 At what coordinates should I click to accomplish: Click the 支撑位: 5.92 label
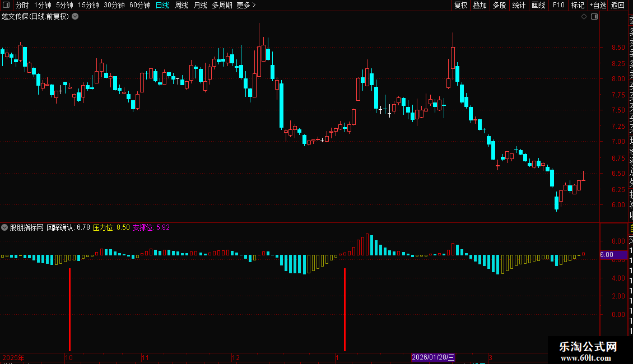click(x=151, y=227)
